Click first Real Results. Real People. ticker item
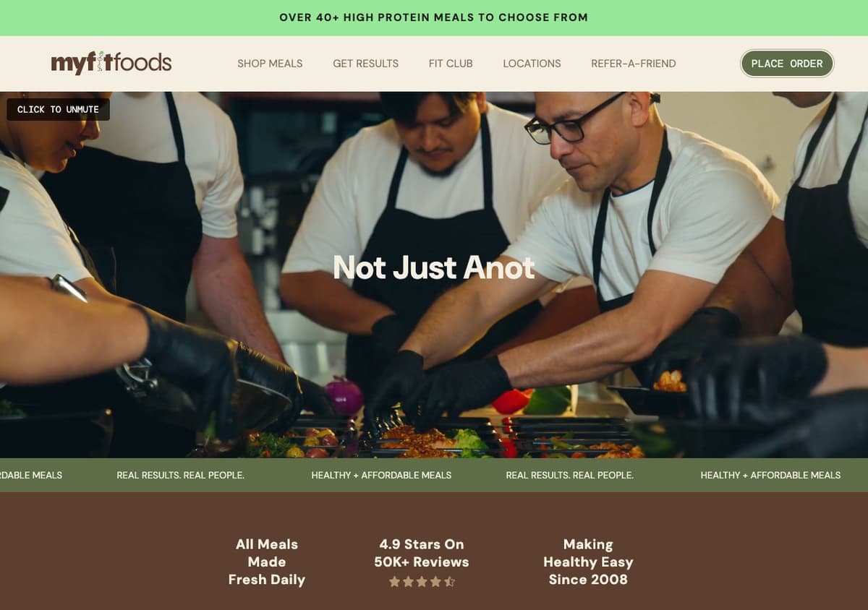The image size is (868, 610). click(180, 475)
